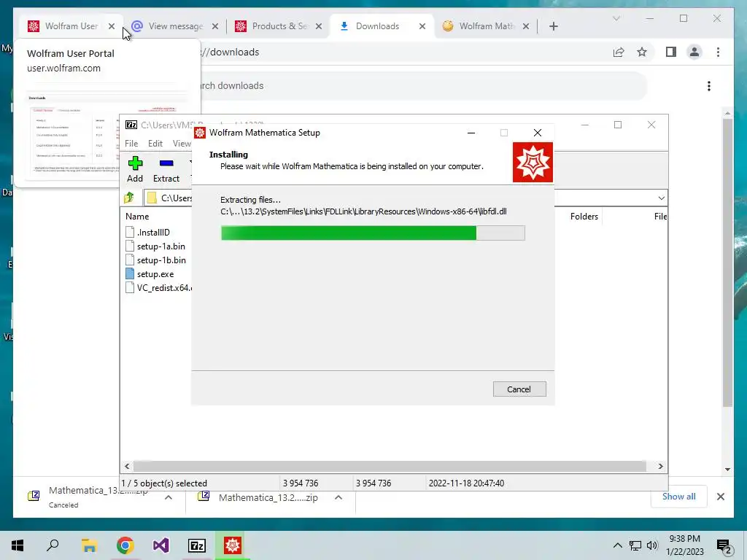This screenshot has width=747, height=560.
Task: Click taskbar clock showing 9:38 PM
Action: (x=684, y=545)
